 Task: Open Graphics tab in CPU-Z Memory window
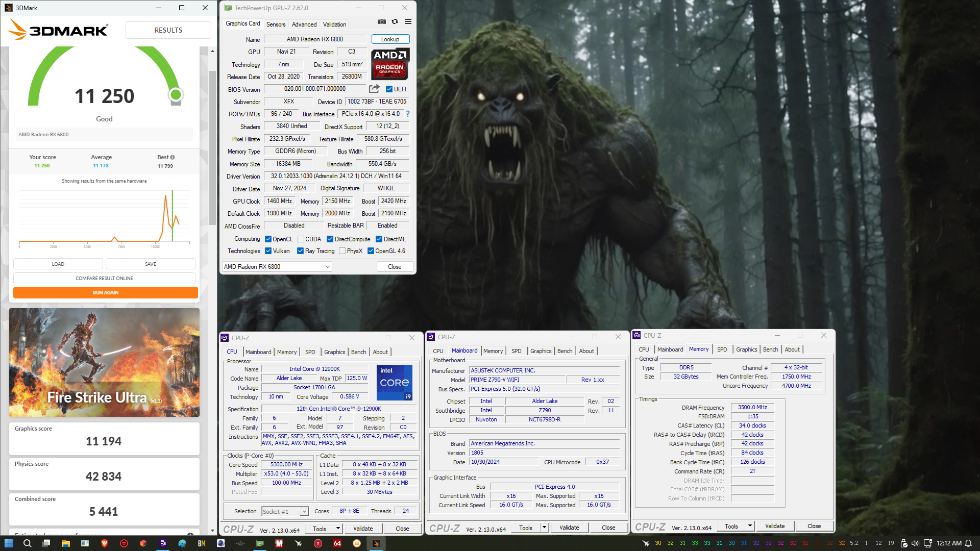point(746,349)
